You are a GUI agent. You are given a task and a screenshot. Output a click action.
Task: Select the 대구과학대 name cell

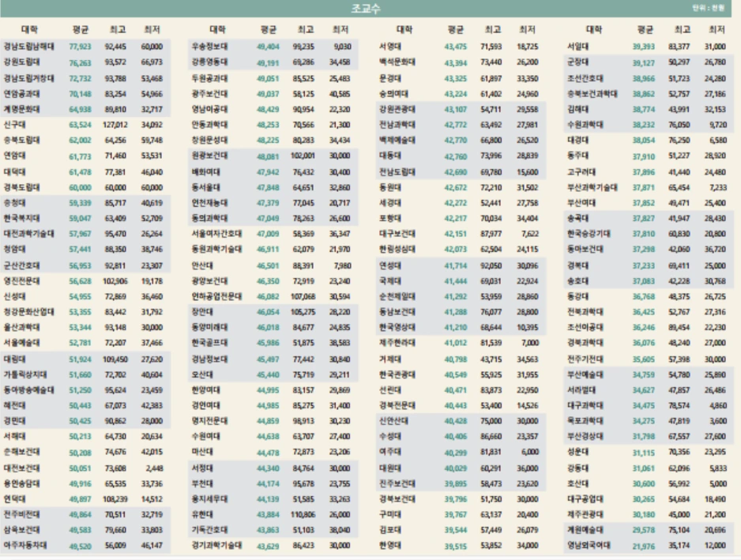click(585, 405)
